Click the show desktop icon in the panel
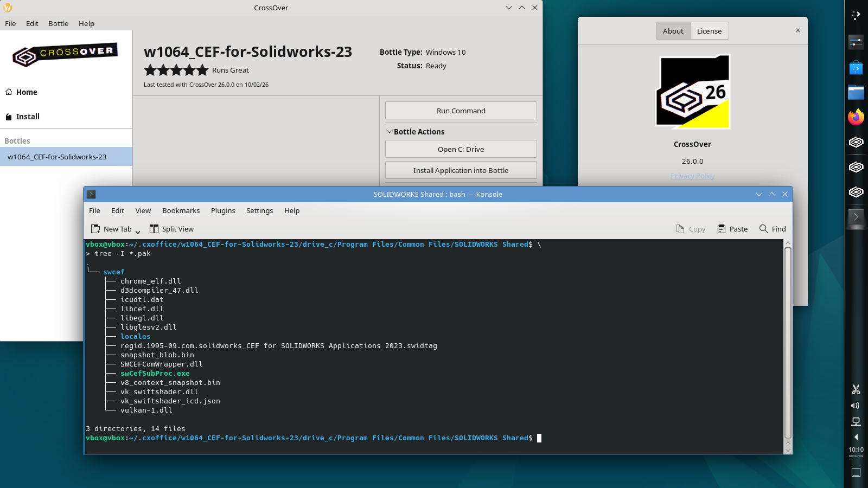868x488 pixels. tap(856, 472)
